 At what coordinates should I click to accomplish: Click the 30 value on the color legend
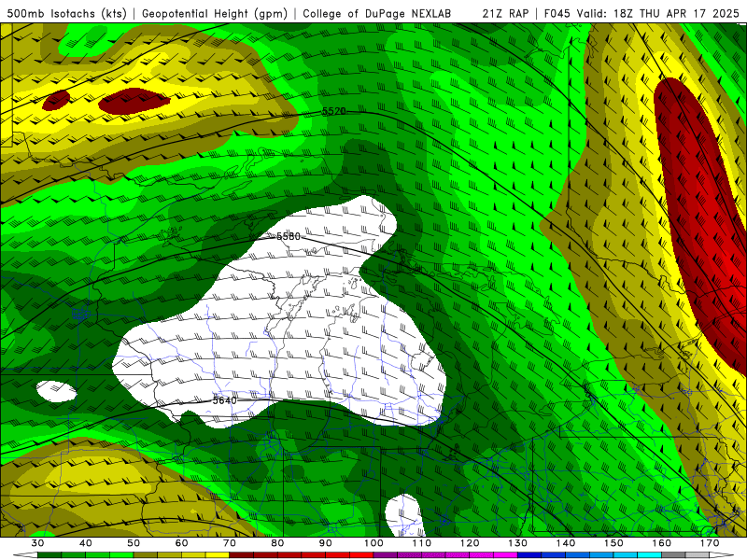point(37,543)
